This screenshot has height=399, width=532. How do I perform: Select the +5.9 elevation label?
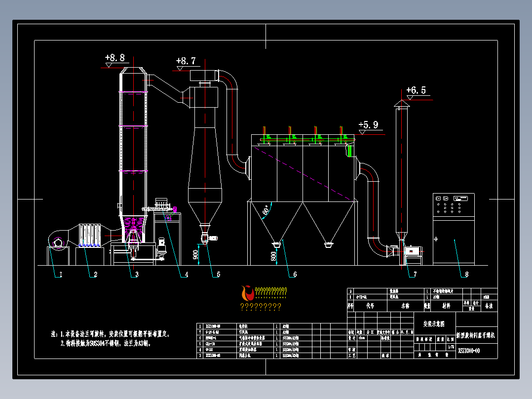369,124
